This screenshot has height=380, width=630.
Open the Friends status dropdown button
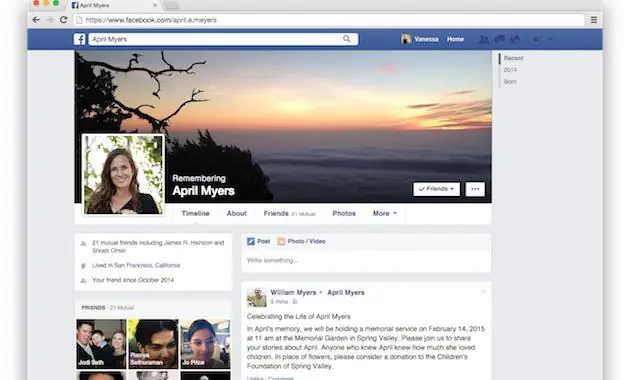436,189
